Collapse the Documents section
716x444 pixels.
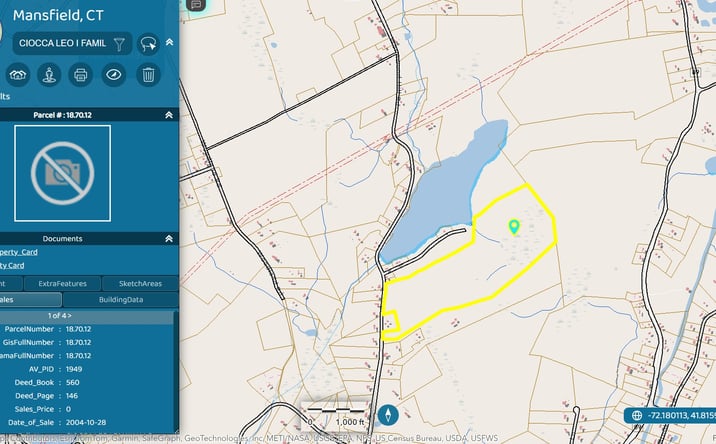(169, 238)
